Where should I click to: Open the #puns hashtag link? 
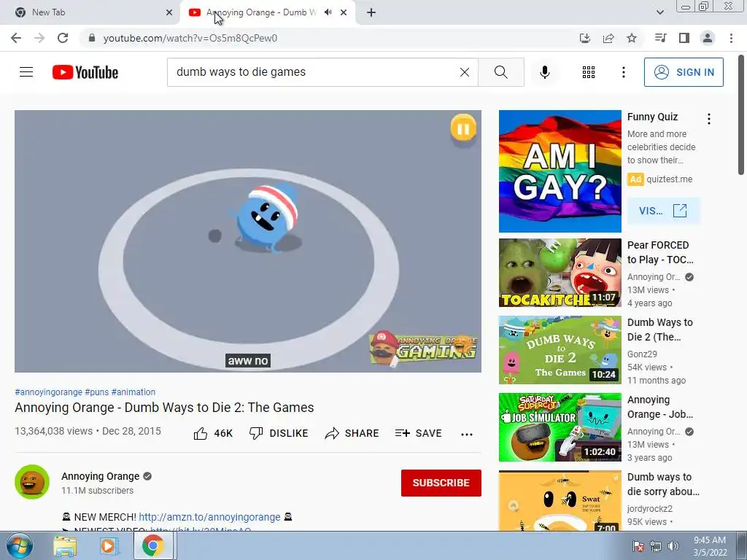[x=97, y=392]
